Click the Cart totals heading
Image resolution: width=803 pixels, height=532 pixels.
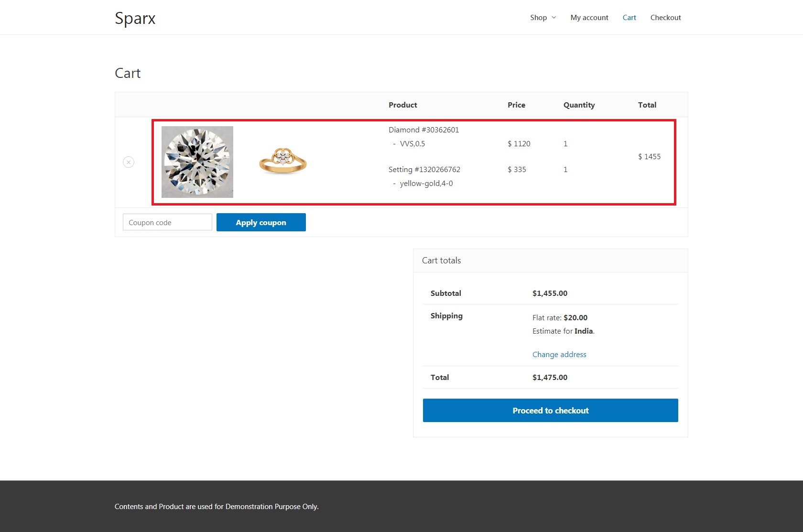441,261
